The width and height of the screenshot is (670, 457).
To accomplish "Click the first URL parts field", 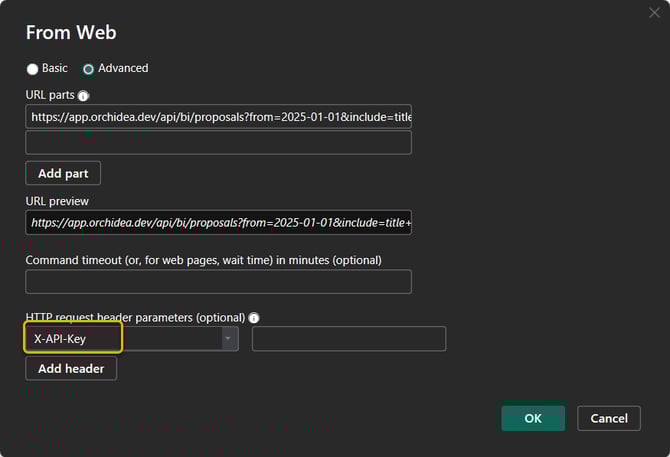I will click(218, 117).
